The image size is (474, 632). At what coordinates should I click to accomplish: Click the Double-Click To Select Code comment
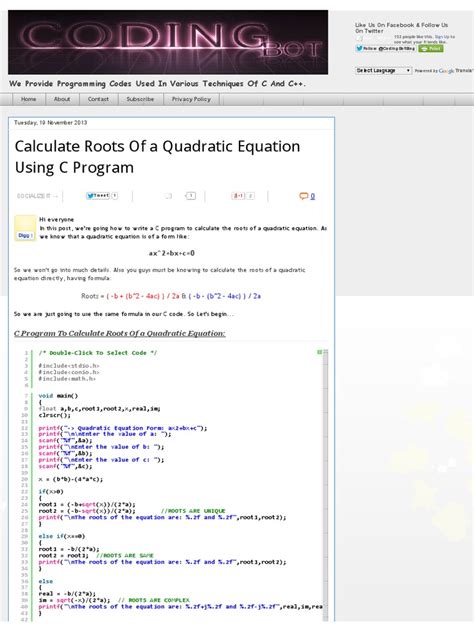coord(98,353)
